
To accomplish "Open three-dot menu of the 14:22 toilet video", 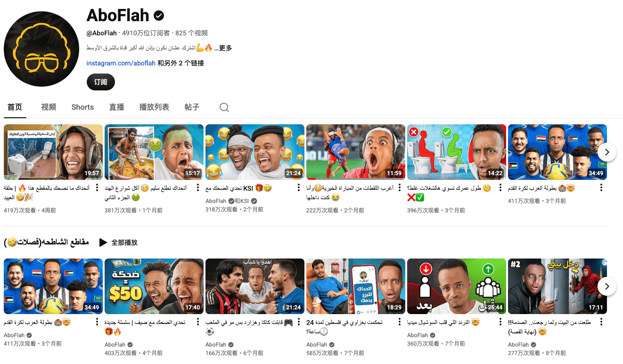I will [x=500, y=188].
